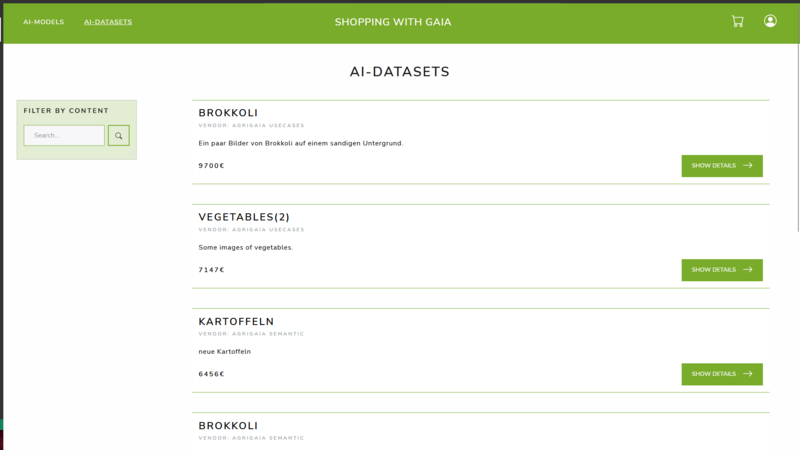The image size is (800, 450).
Task: Click Shopping With Gaia site title
Action: click(x=393, y=22)
